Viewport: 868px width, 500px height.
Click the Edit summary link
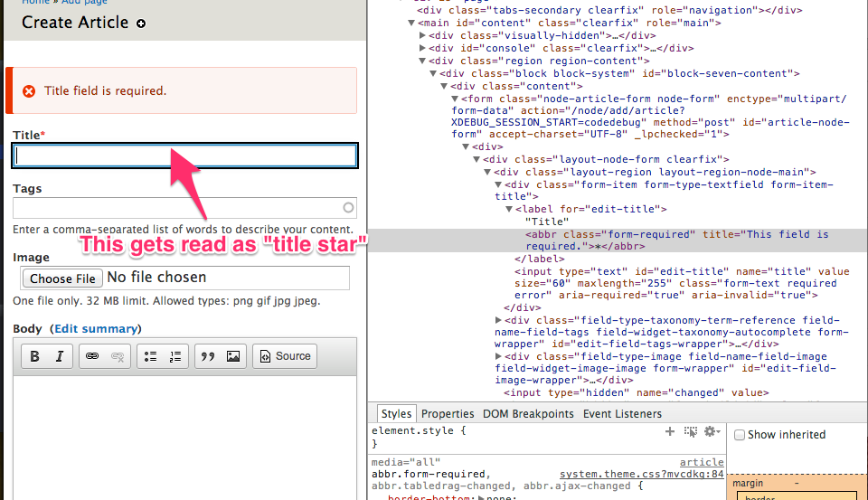(x=96, y=328)
